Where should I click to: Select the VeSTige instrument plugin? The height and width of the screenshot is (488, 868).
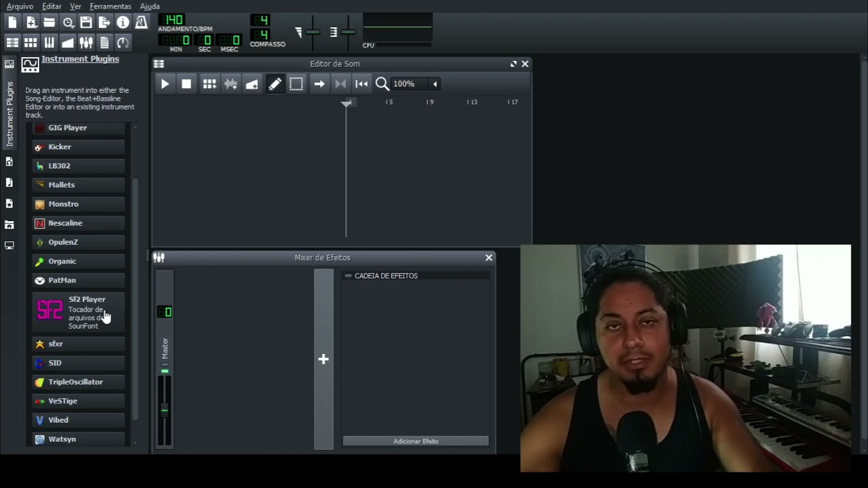[79, 401]
